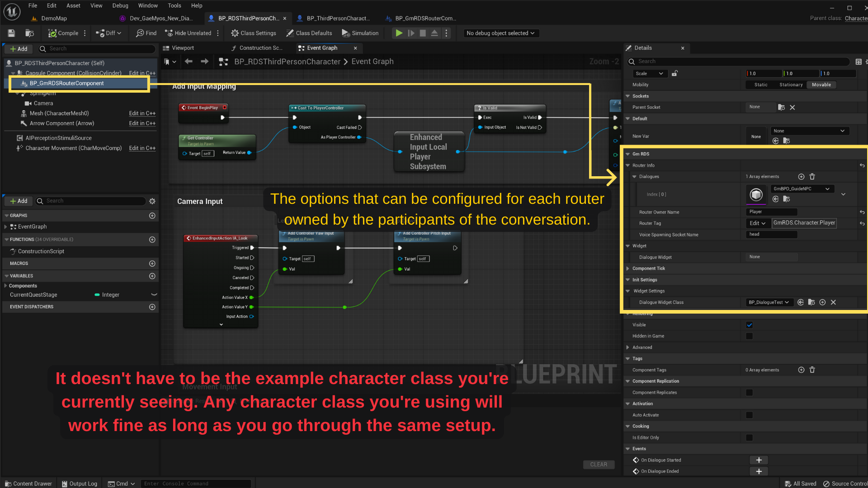The height and width of the screenshot is (488, 868).
Task: Click the advance frame icon
Action: click(x=411, y=33)
